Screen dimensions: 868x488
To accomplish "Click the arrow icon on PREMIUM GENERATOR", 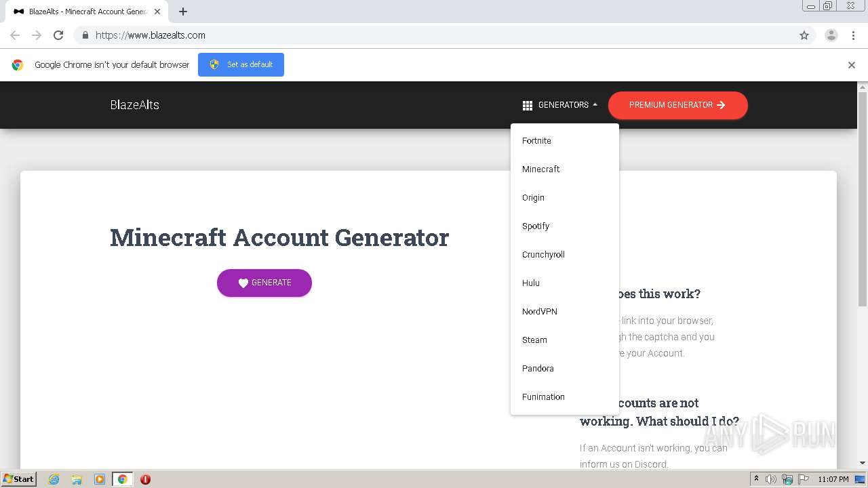I will [x=721, y=105].
